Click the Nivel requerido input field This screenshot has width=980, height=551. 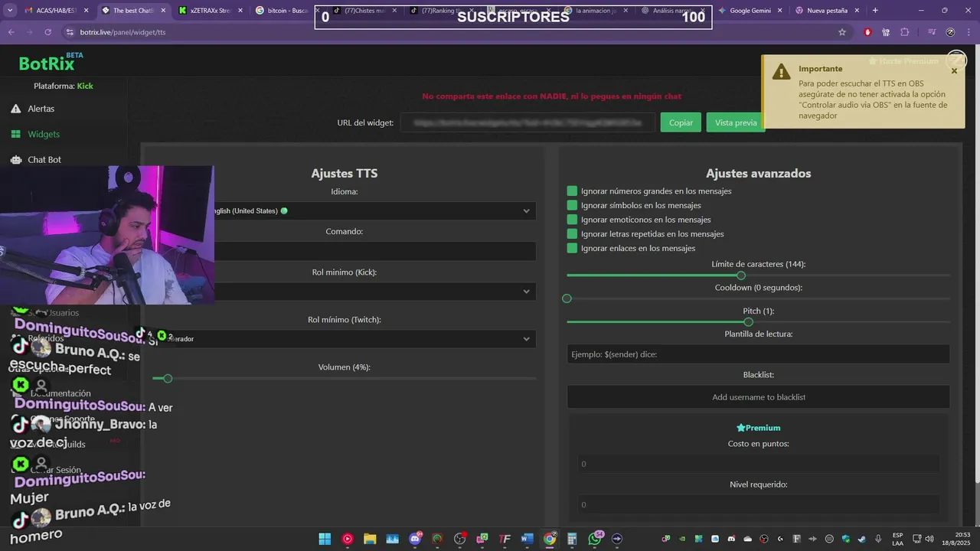click(x=758, y=504)
